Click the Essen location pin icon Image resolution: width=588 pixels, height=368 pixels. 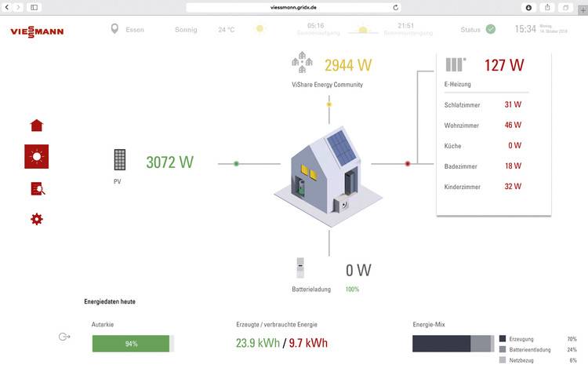pyautogui.click(x=114, y=29)
